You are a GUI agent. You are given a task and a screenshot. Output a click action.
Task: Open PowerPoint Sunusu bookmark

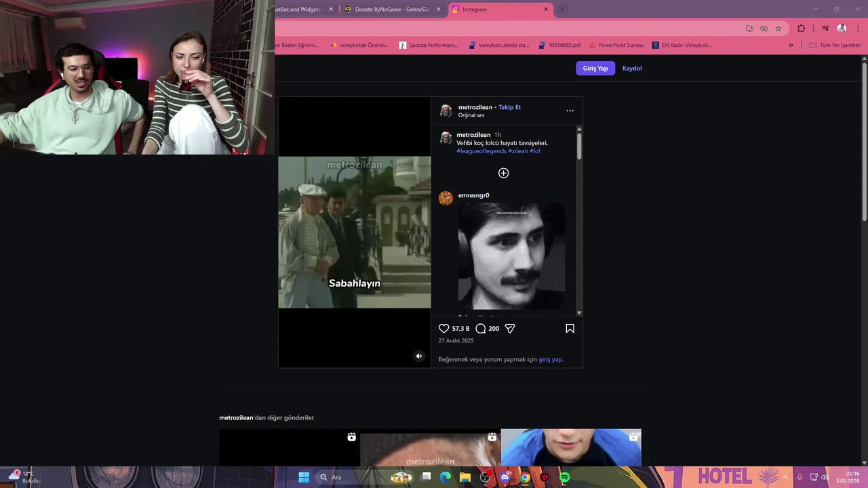click(616, 45)
